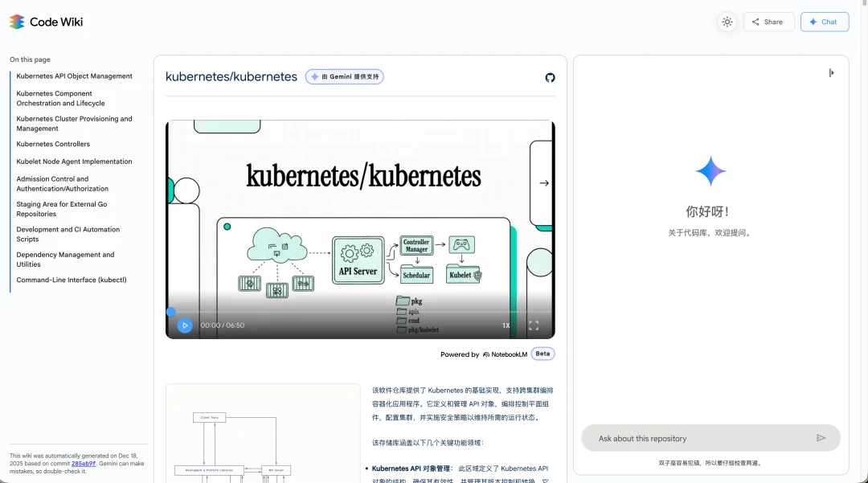Toggle light/dark theme with the sun icon
The width and height of the screenshot is (868, 483).
point(727,22)
